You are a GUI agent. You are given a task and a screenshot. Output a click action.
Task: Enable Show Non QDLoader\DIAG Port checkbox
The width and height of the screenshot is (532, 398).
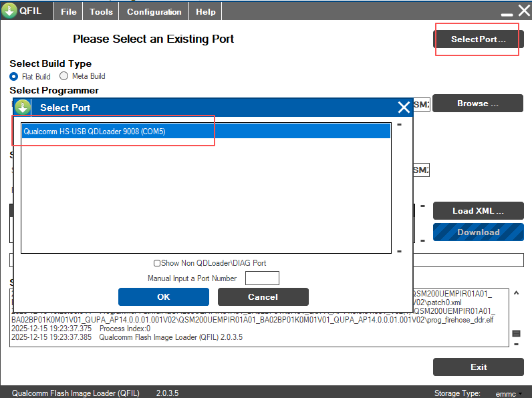(x=157, y=263)
